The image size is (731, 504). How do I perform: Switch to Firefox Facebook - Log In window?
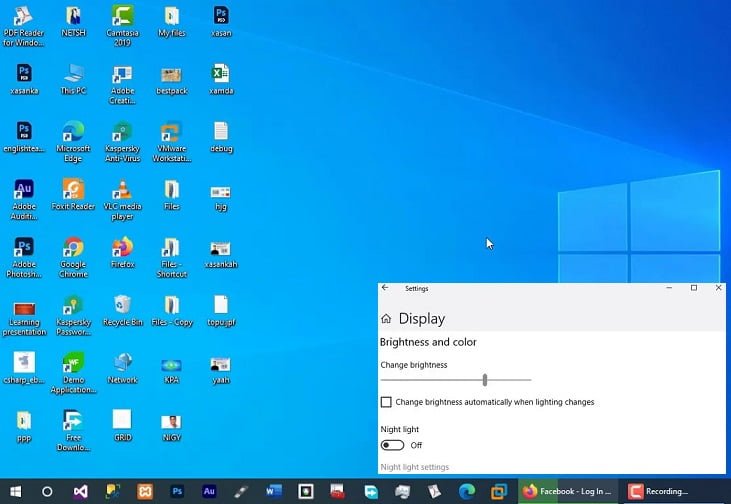click(x=567, y=491)
